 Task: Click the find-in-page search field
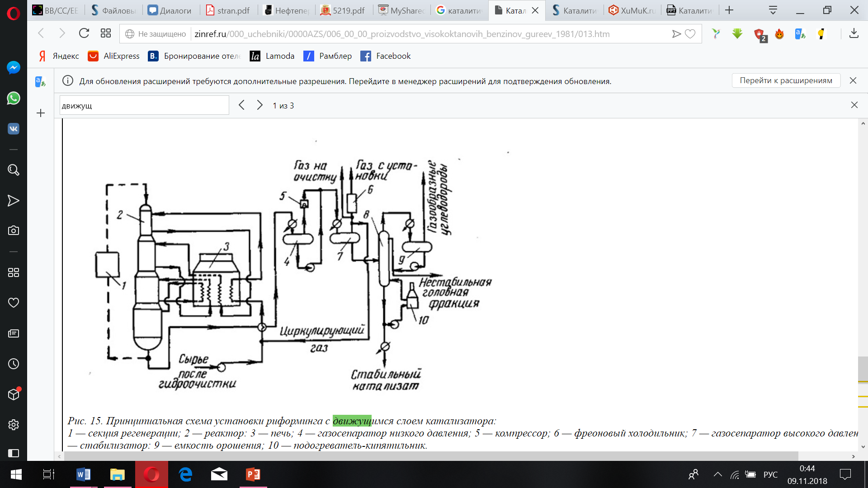click(x=144, y=105)
